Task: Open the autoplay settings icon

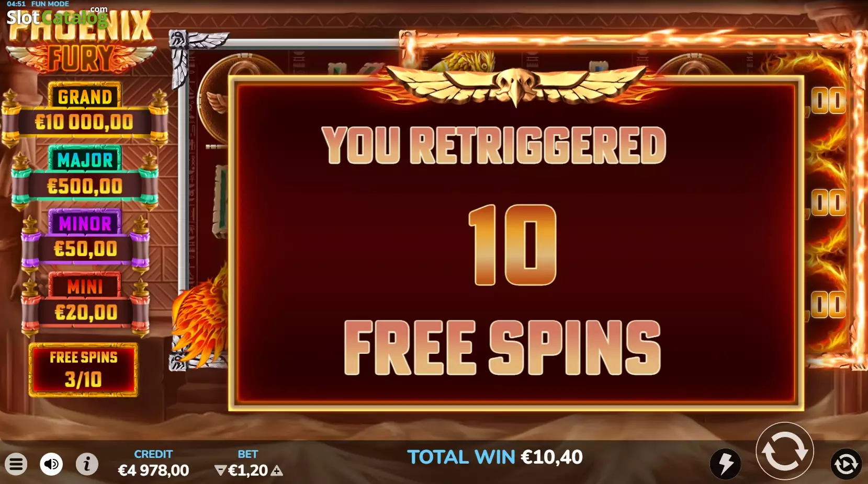Action: (x=846, y=464)
